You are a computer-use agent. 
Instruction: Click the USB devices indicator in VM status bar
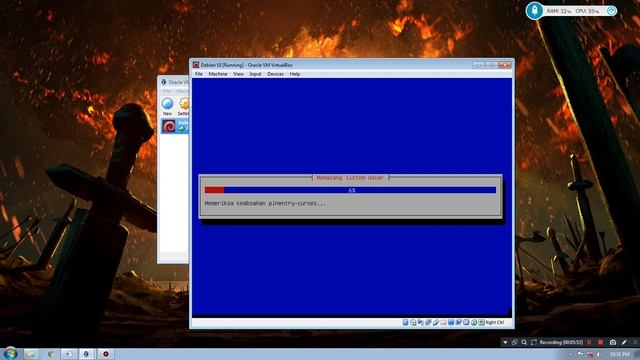click(436, 322)
